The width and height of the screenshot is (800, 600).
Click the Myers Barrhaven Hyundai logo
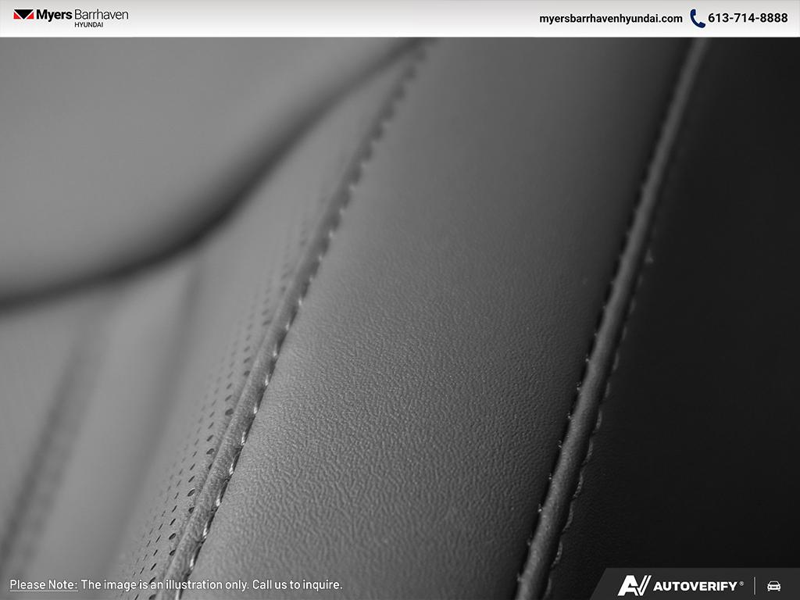(71, 17)
